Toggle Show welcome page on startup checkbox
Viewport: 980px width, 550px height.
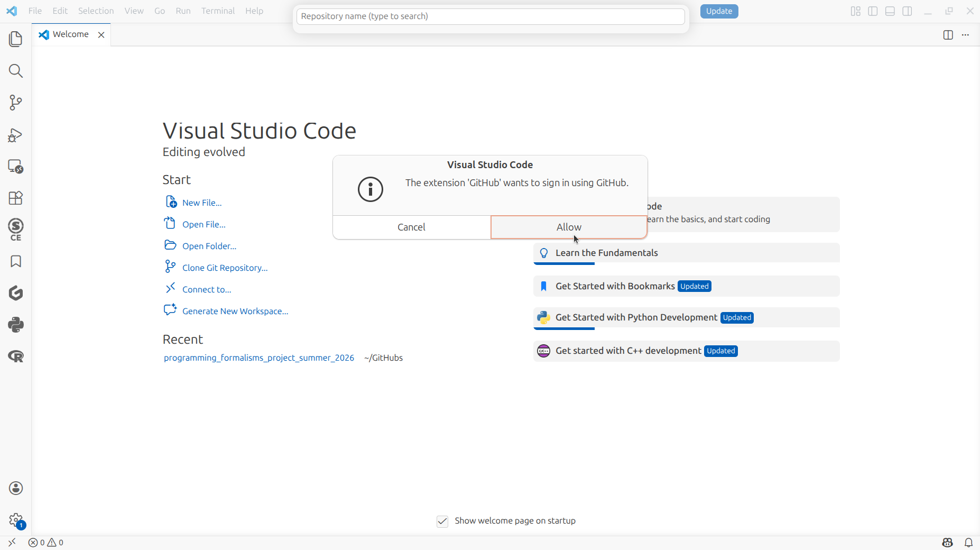pyautogui.click(x=442, y=521)
